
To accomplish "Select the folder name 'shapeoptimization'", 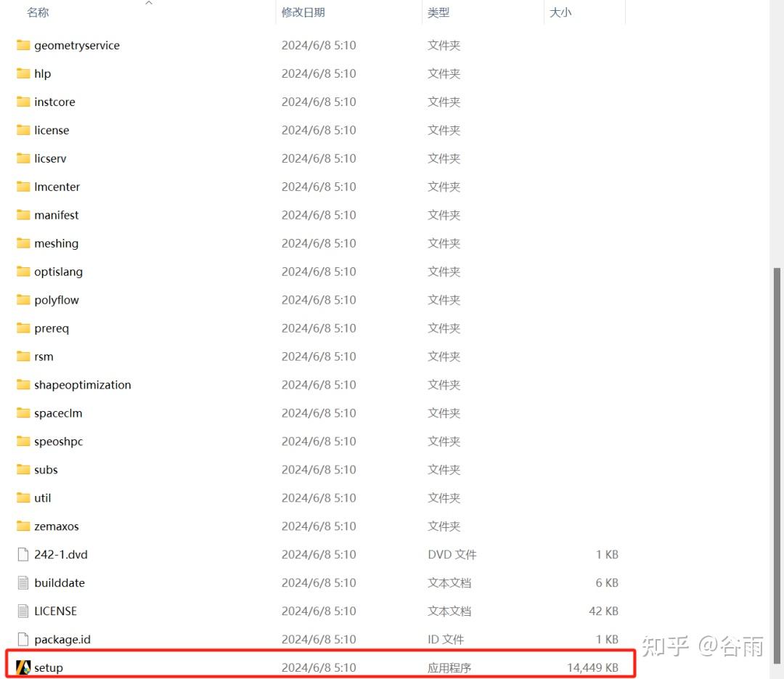I will 83,384.
